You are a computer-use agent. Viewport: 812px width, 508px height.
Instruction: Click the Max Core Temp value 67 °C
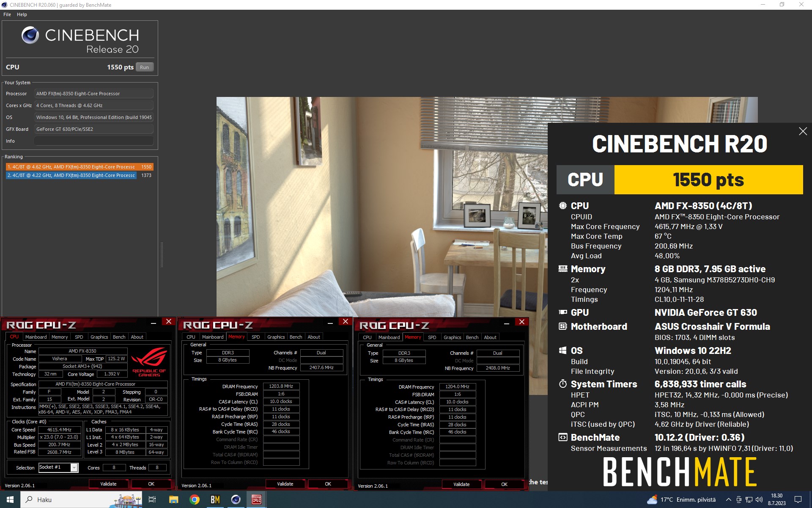(x=663, y=236)
